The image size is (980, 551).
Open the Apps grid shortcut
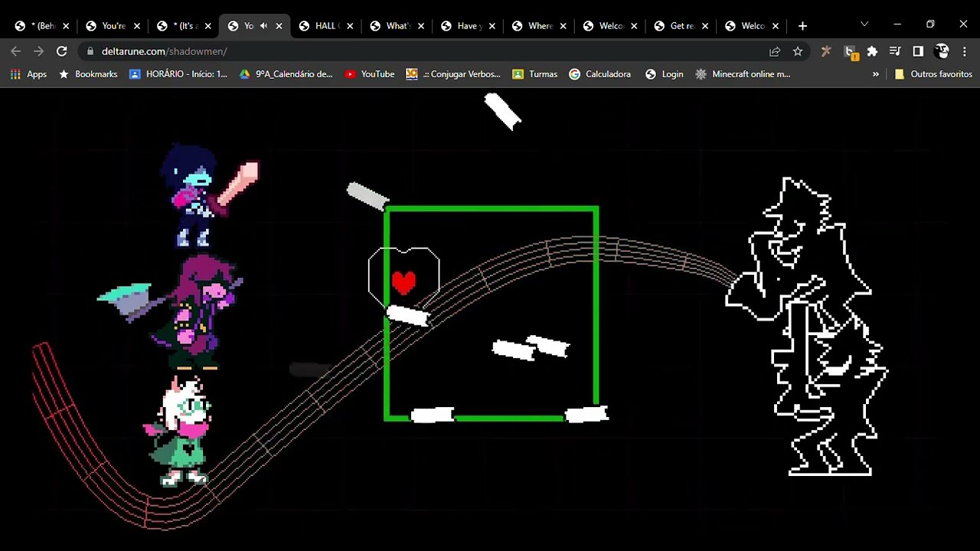28,74
